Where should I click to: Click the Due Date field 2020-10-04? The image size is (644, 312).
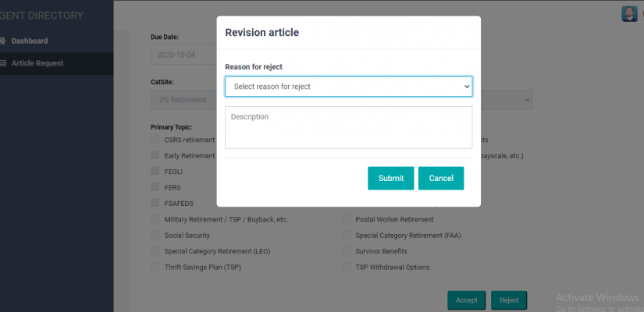[x=183, y=56]
